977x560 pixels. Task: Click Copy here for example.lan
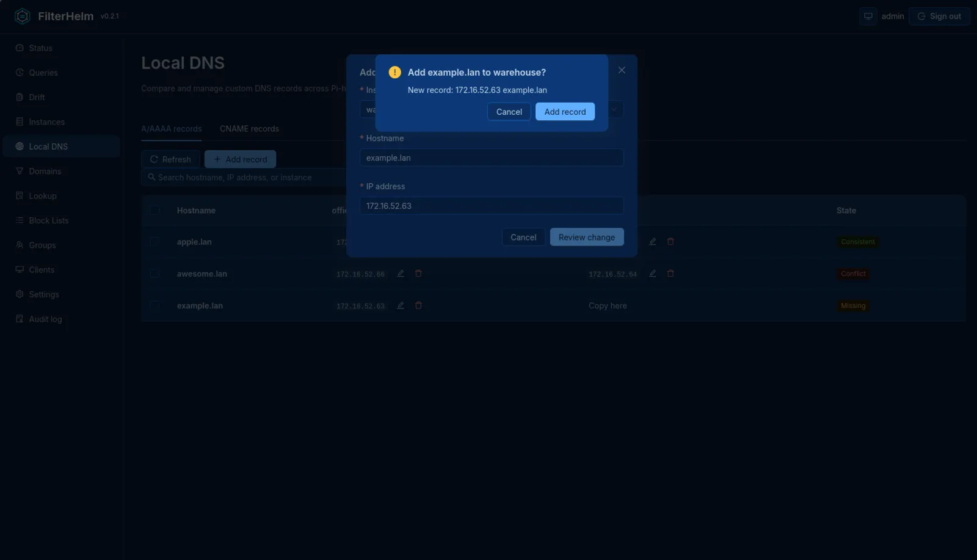click(x=608, y=306)
